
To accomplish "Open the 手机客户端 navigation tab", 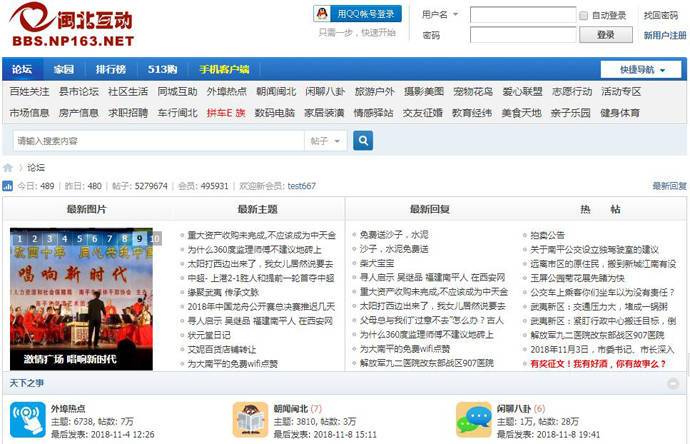I will [x=224, y=70].
